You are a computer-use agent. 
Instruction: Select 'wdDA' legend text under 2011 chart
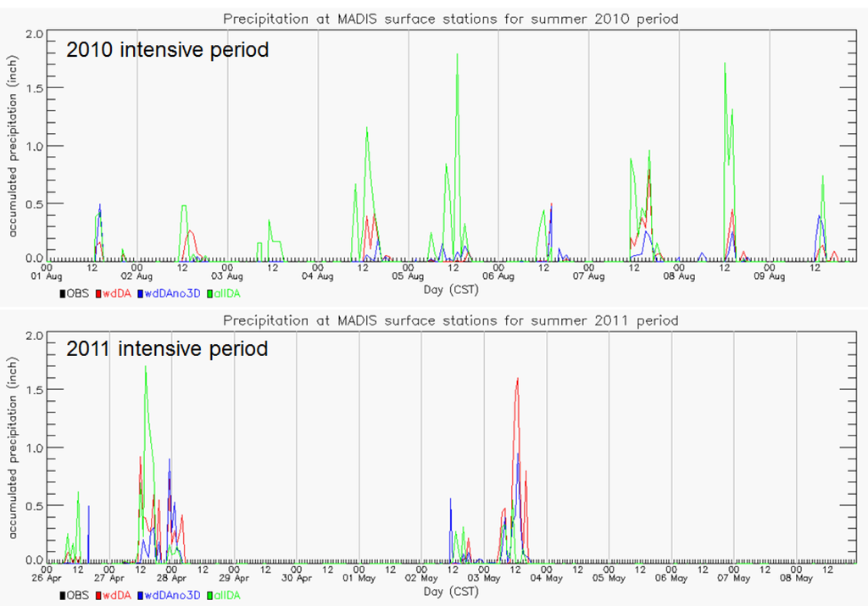[117, 596]
